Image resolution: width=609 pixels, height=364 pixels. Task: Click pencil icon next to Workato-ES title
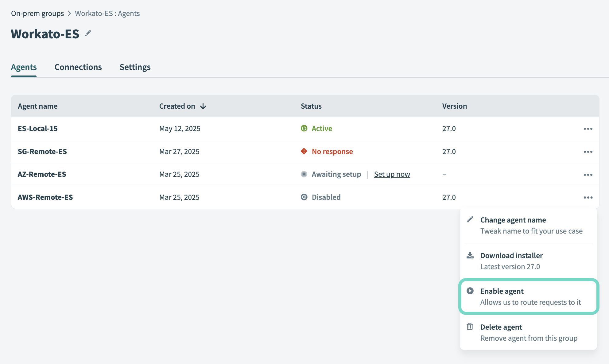88,33
